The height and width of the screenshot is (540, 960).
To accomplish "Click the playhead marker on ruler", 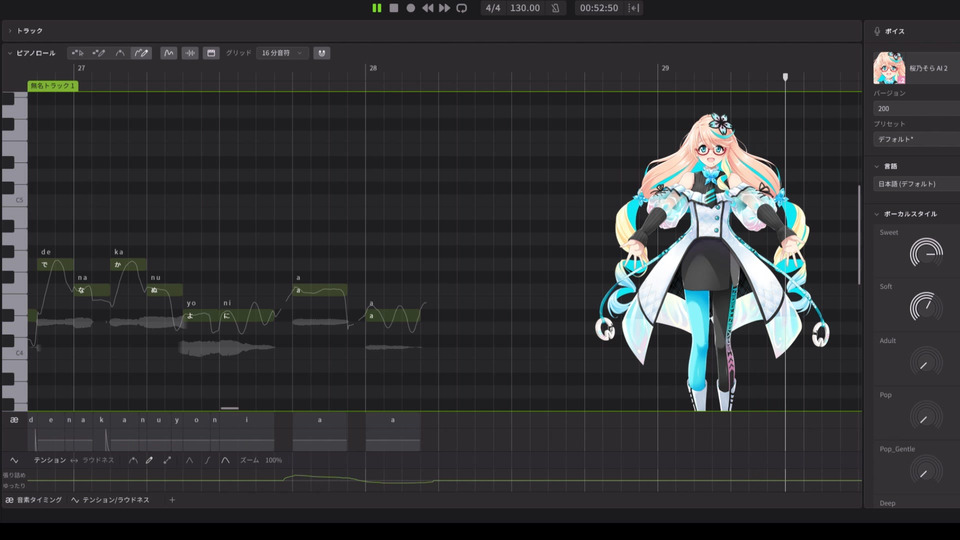I will [x=785, y=77].
